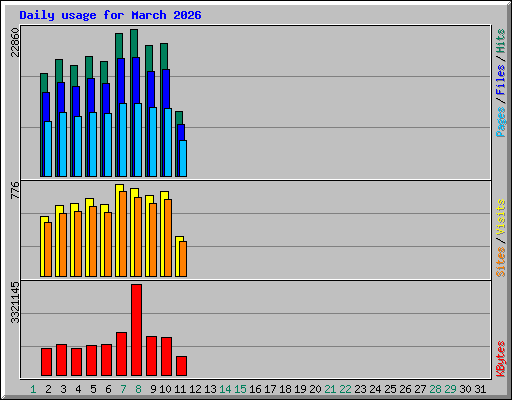
Task: Click the 'Hits' legend label
Action: (x=500, y=41)
